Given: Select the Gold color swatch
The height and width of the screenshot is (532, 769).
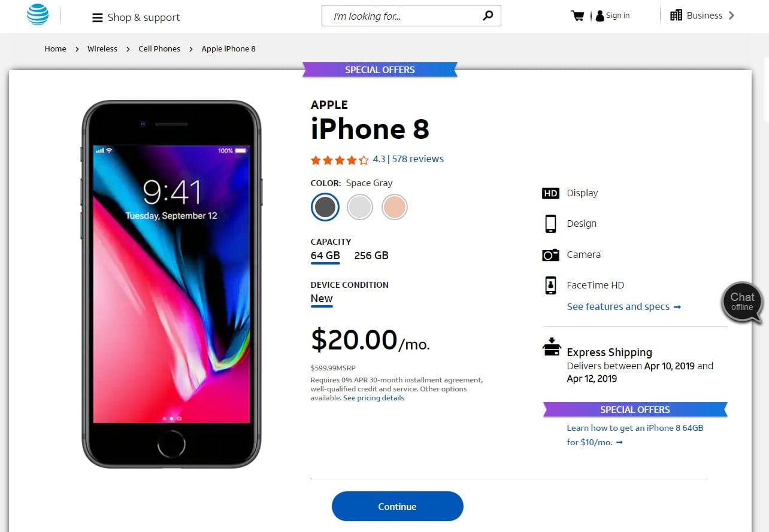Looking at the screenshot, I should [395, 207].
